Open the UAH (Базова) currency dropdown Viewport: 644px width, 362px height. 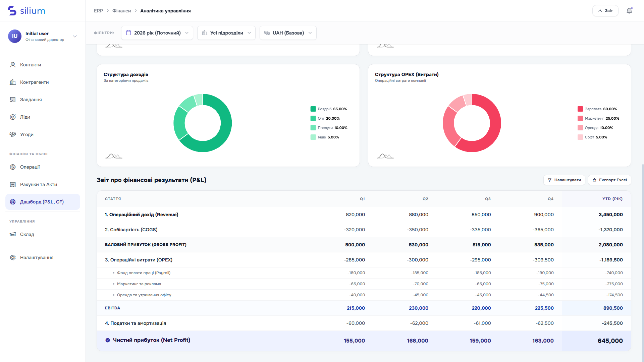288,33
